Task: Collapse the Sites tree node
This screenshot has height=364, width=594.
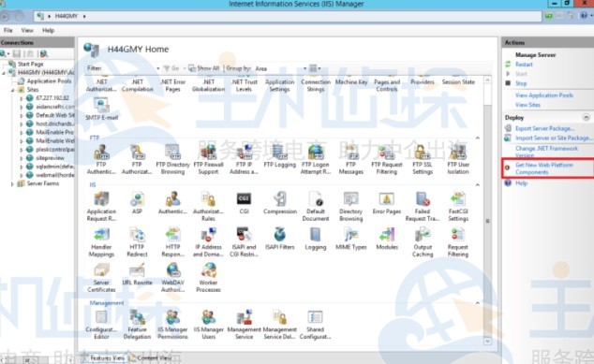Action: (x=12, y=90)
